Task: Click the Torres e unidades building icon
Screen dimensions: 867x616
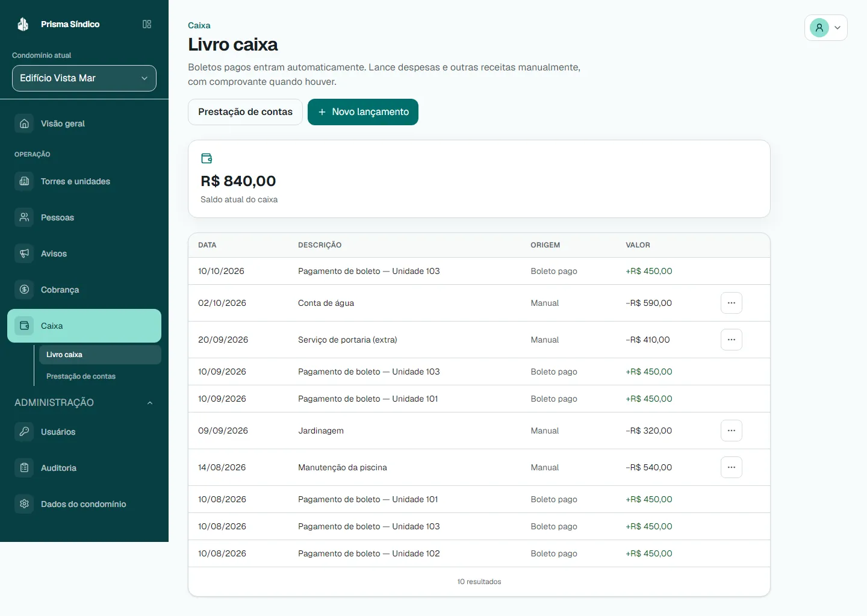Action: (24, 181)
